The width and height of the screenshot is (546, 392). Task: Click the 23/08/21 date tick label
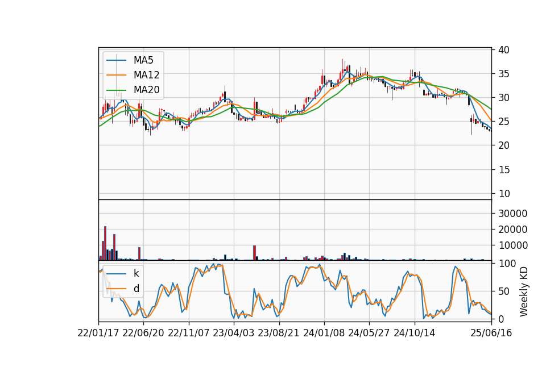279,333
